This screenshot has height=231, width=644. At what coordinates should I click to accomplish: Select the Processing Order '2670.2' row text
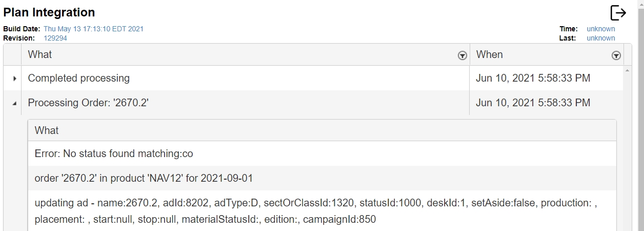pyautogui.click(x=88, y=103)
